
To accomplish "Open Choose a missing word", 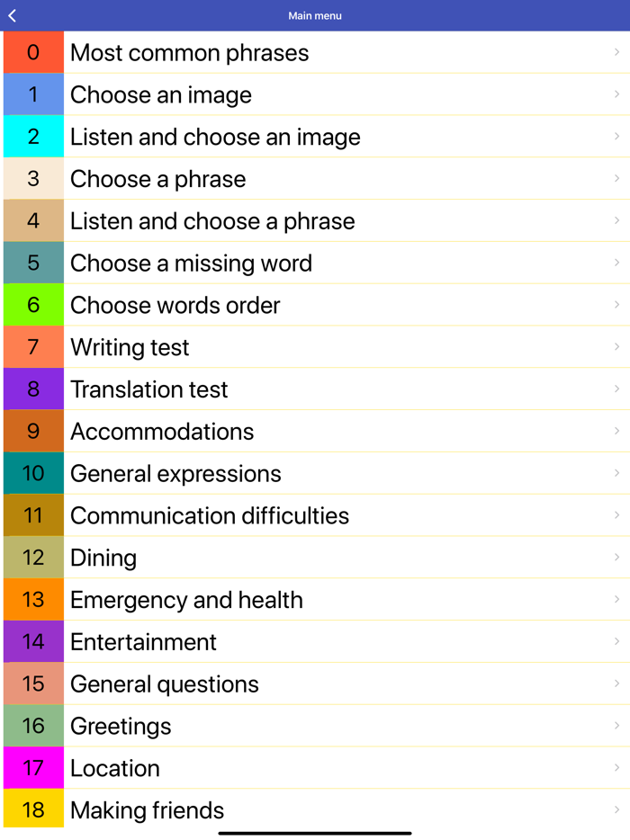I will (x=191, y=263).
